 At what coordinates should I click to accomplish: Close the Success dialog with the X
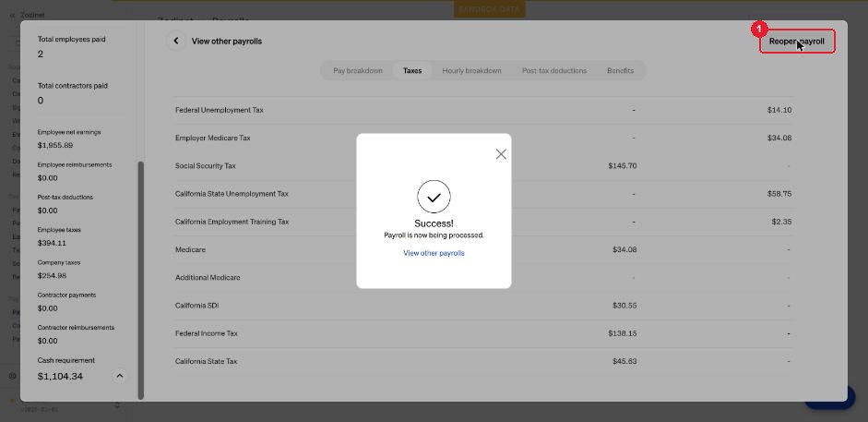click(501, 154)
